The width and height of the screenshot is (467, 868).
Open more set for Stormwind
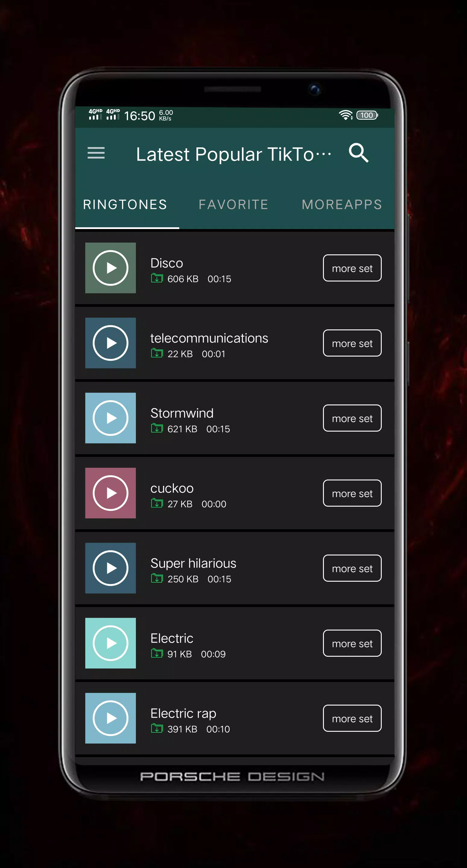(x=352, y=418)
